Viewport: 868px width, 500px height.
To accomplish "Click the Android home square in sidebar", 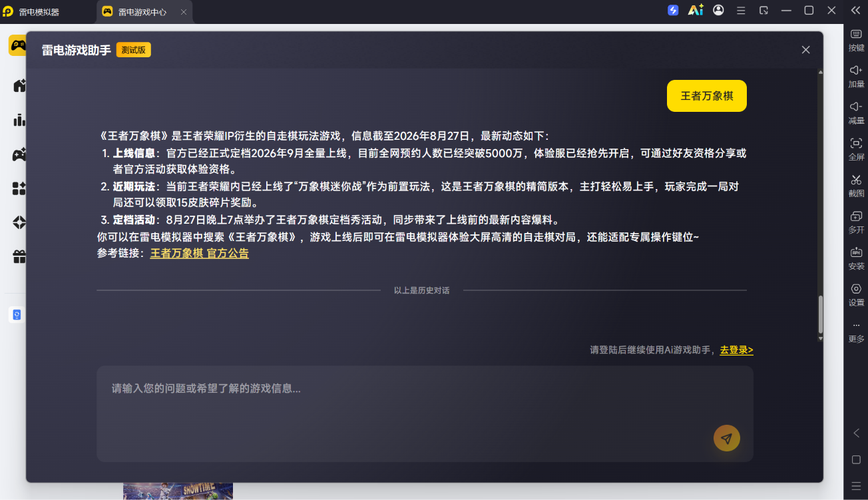I will [856, 460].
